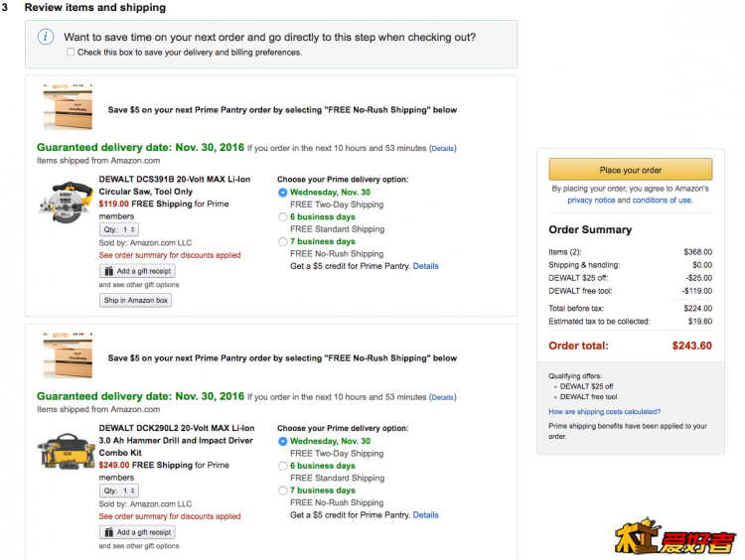Click Add a gift receipt for the combo kit

coord(137,532)
